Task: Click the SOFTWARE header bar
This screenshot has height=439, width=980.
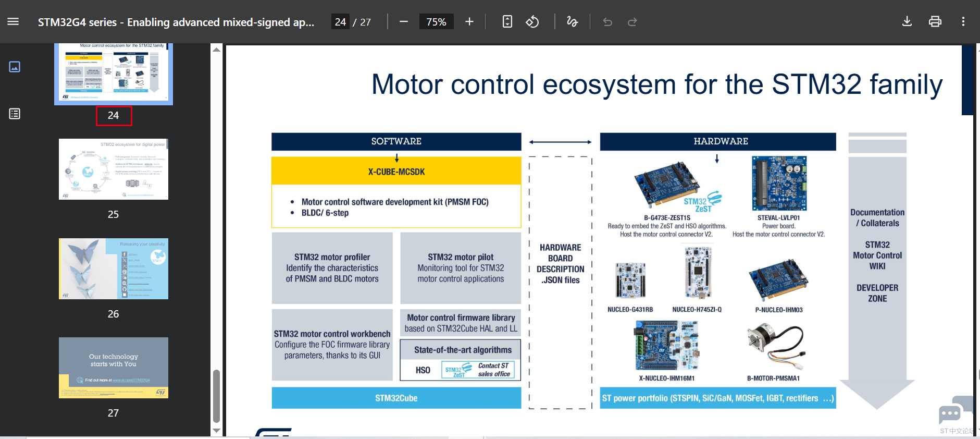Action: 396,141
